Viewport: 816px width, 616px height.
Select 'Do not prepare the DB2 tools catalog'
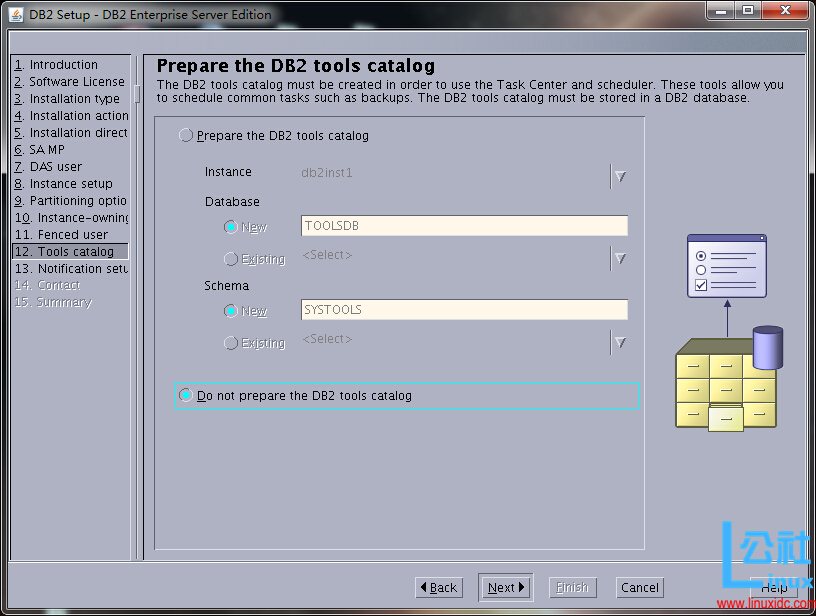click(186, 396)
